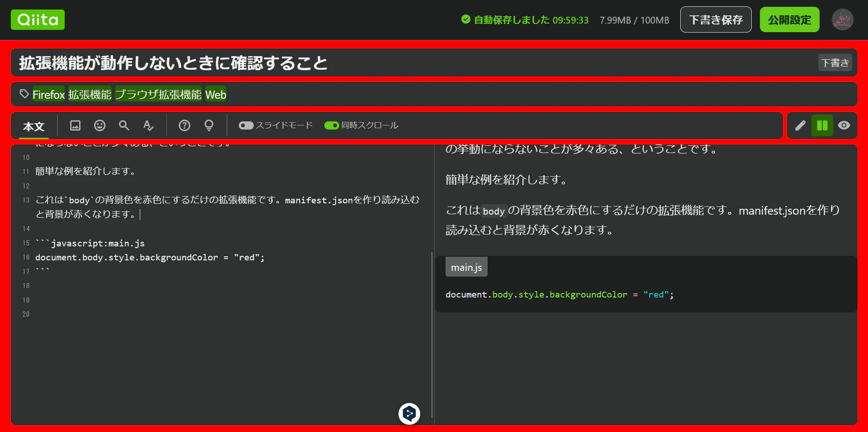Screen dimensions: 868x432
Task: Click the highlighted code in preview block
Action: (560, 295)
